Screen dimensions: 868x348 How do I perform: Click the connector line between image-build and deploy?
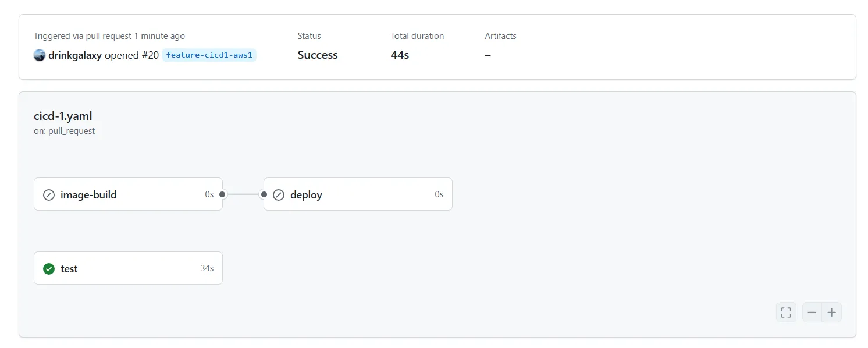(x=243, y=194)
